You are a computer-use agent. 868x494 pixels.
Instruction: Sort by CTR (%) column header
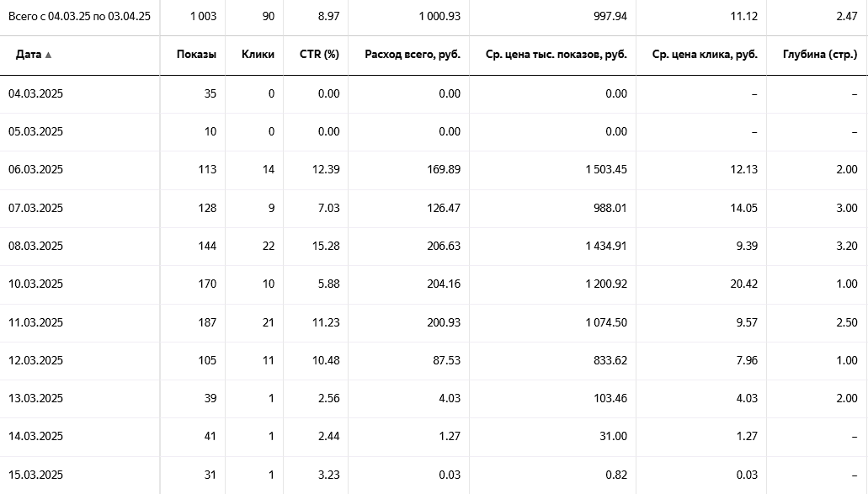point(319,55)
